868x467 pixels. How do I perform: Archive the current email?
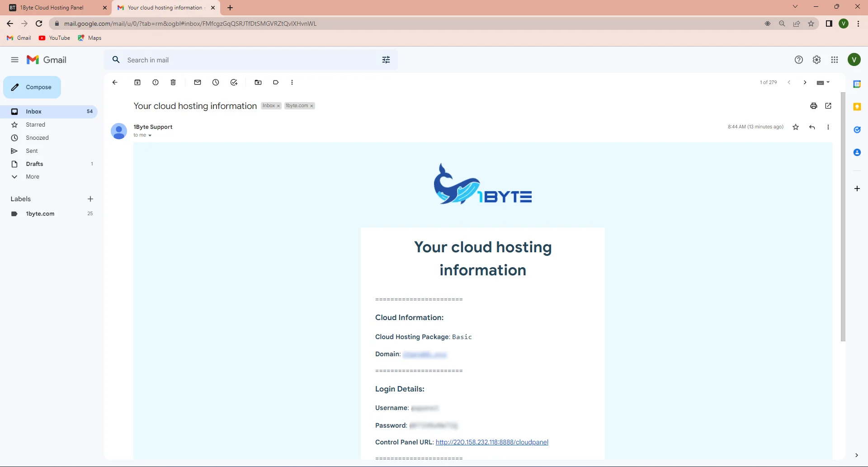(137, 82)
